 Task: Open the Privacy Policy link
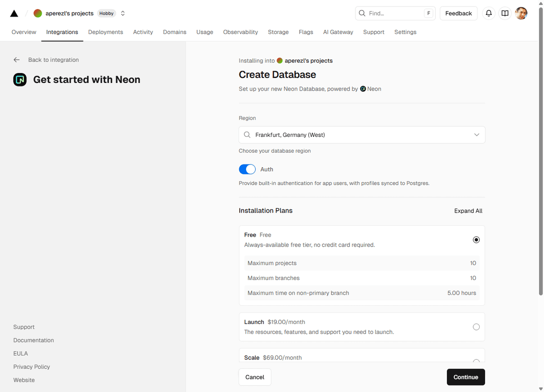pos(32,367)
